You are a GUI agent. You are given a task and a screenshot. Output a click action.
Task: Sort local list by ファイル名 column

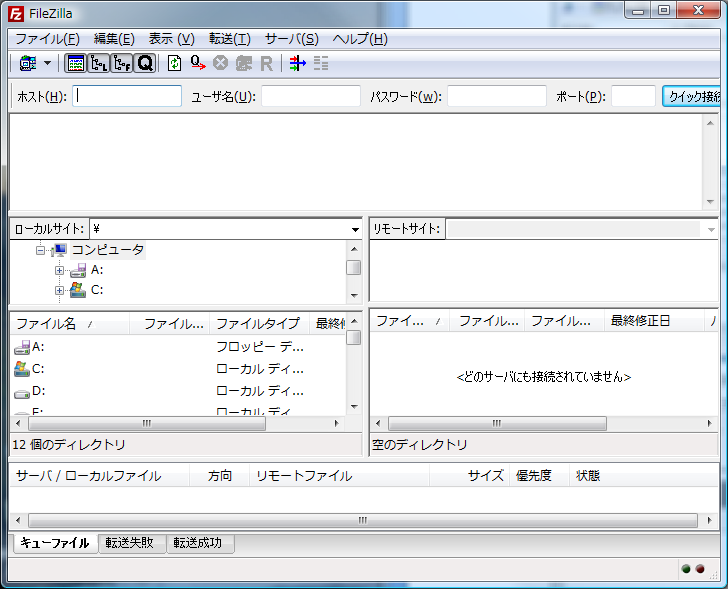70,324
